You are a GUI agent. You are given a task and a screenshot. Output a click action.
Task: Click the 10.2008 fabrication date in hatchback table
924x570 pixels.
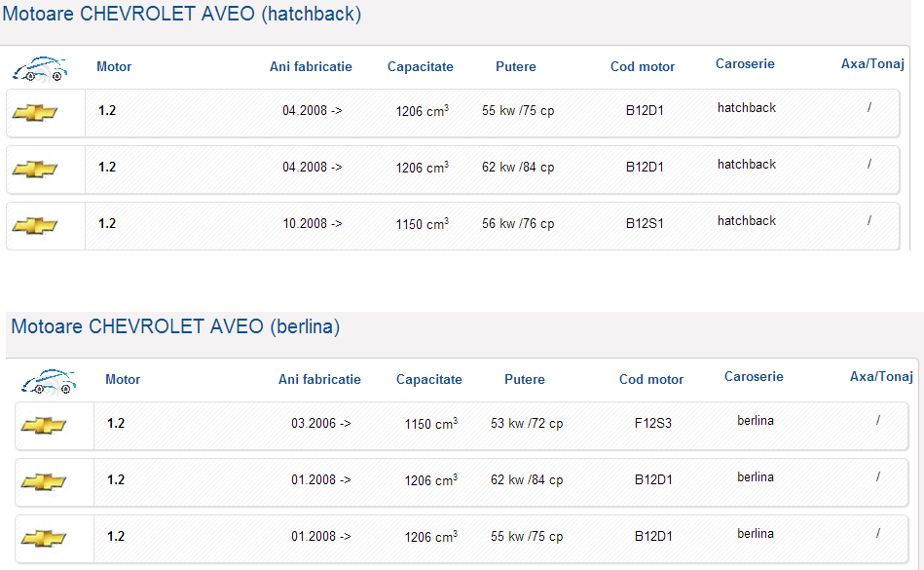pos(312,223)
